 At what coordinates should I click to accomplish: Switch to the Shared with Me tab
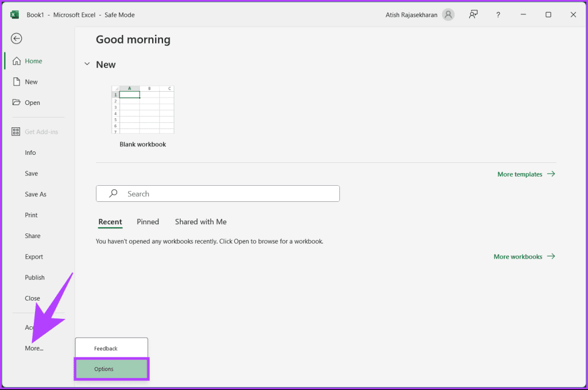(x=200, y=222)
